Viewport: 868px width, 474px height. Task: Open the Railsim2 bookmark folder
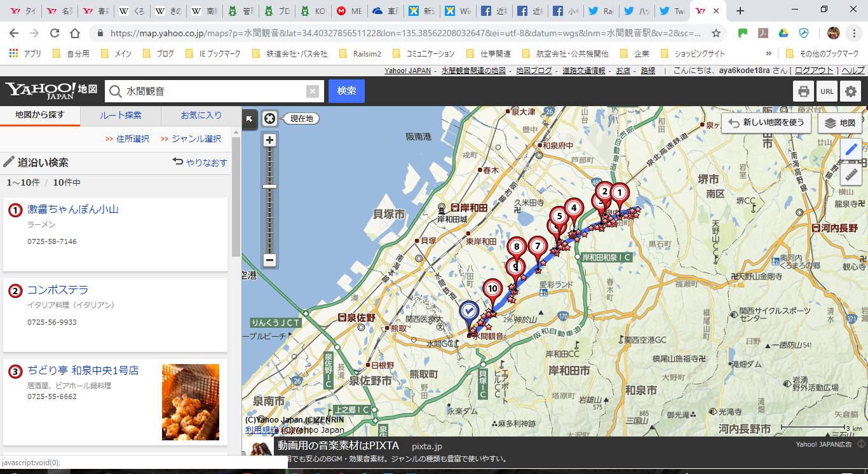[x=360, y=54]
